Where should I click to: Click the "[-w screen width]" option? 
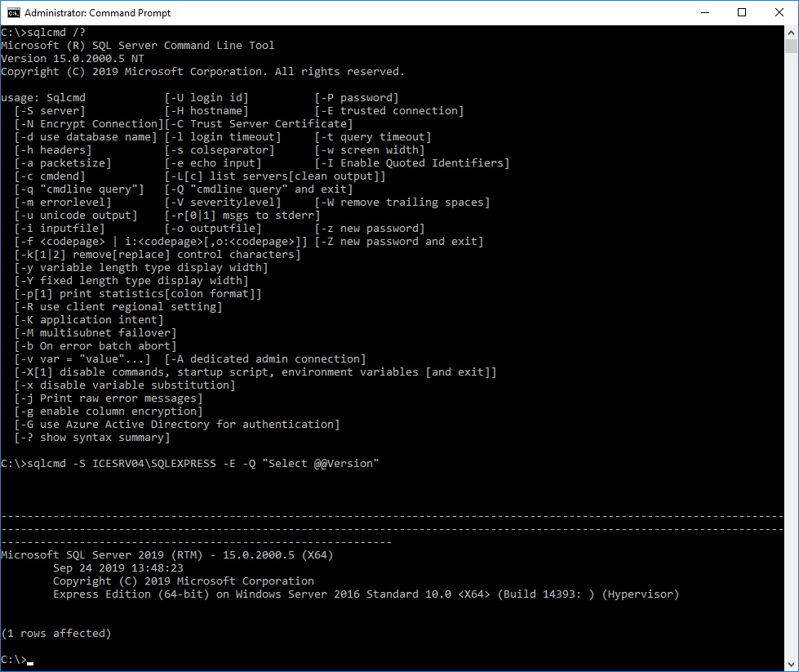coord(370,150)
